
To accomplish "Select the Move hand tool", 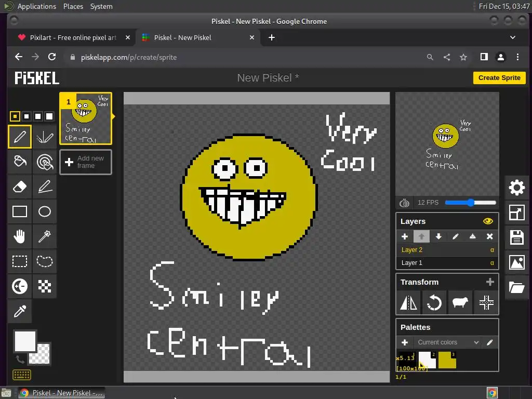I will (20, 236).
